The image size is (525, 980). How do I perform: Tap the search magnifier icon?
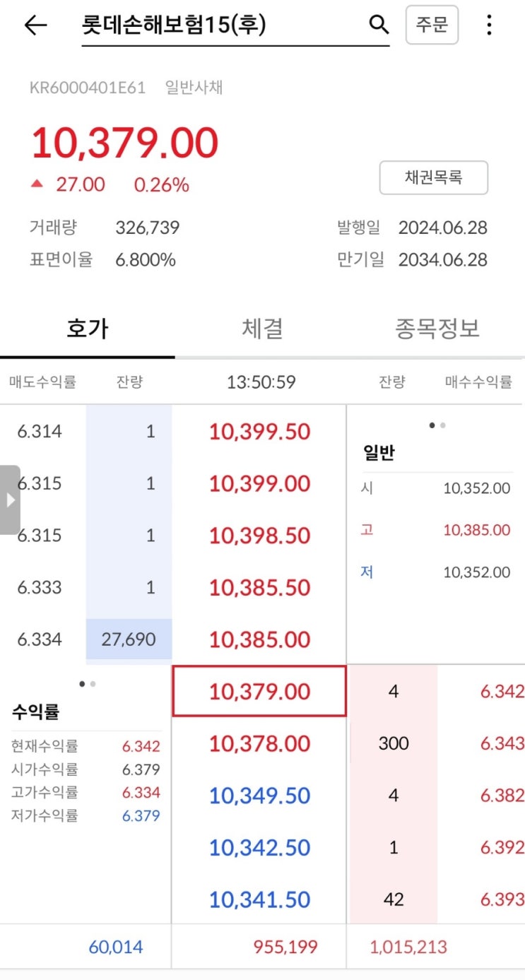[379, 25]
